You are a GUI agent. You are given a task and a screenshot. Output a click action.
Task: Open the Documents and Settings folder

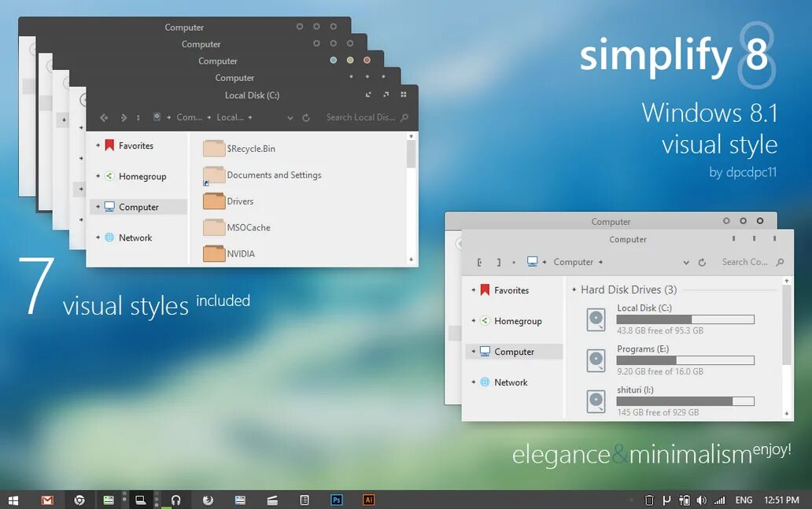tap(262, 175)
